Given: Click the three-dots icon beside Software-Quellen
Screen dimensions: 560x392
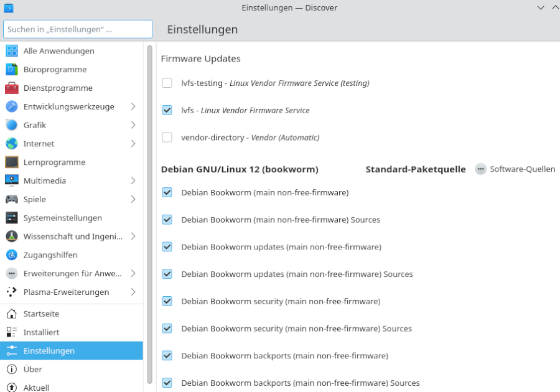Looking at the screenshot, I should [x=481, y=169].
